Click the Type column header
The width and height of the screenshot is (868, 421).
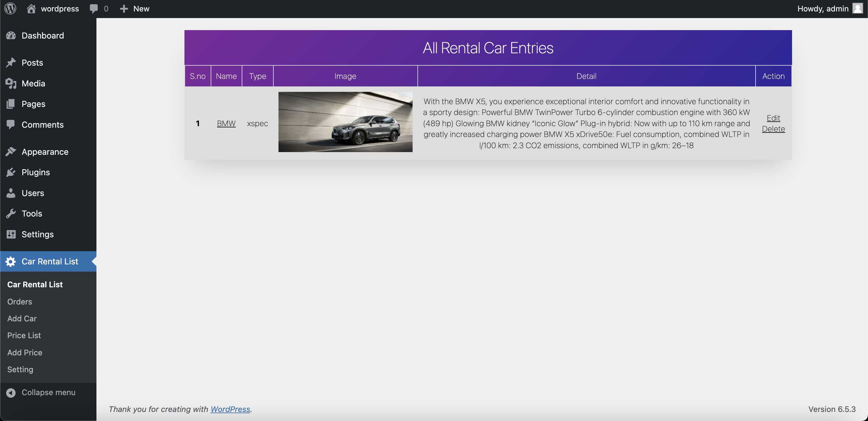point(257,76)
